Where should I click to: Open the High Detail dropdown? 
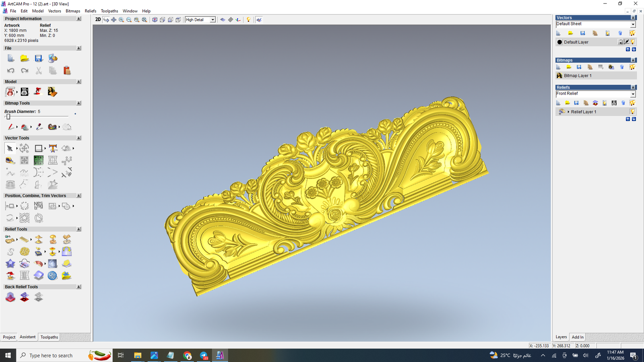(213, 20)
